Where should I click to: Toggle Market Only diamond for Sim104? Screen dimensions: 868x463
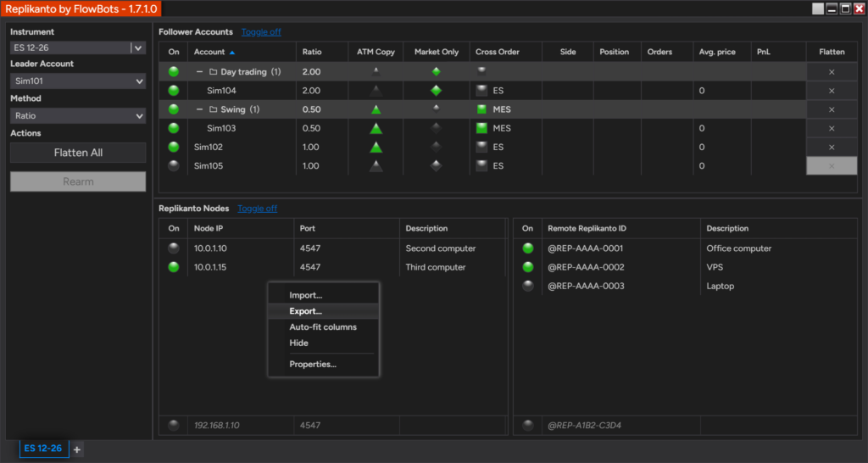[437, 91]
